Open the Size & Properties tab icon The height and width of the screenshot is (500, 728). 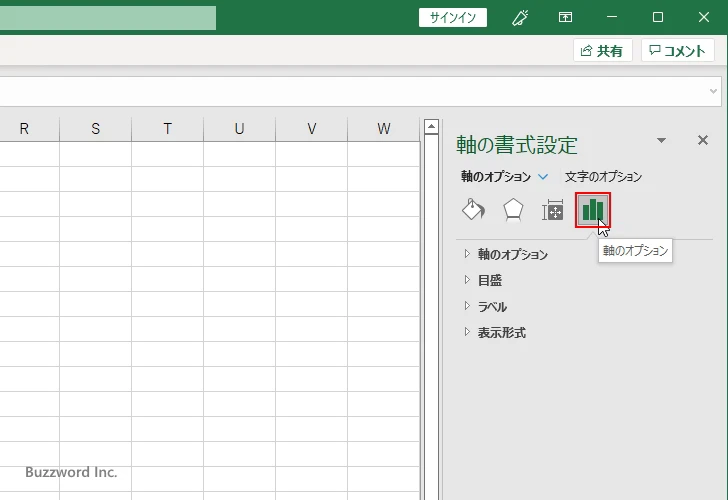(x=552, y=210)
